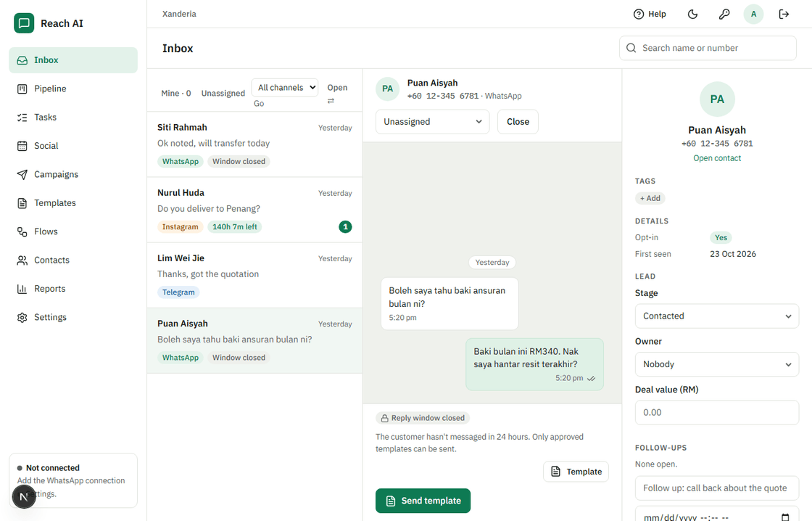The image size is (812, 521).
Task: Click the reply Baki bulan ini RM340
Action: click(534, 364)
